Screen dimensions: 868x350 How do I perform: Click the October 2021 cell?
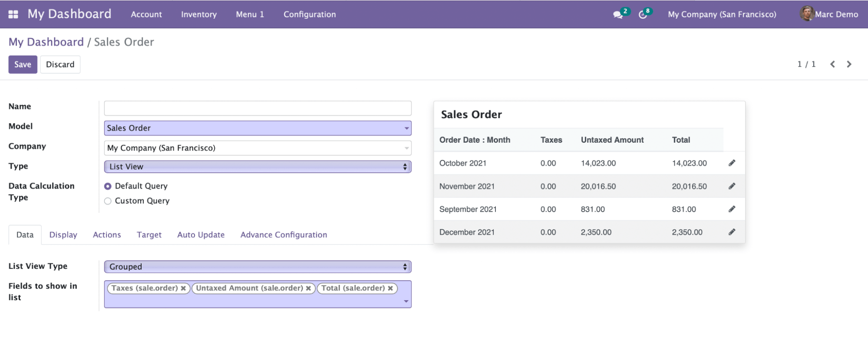coord(463,163)
